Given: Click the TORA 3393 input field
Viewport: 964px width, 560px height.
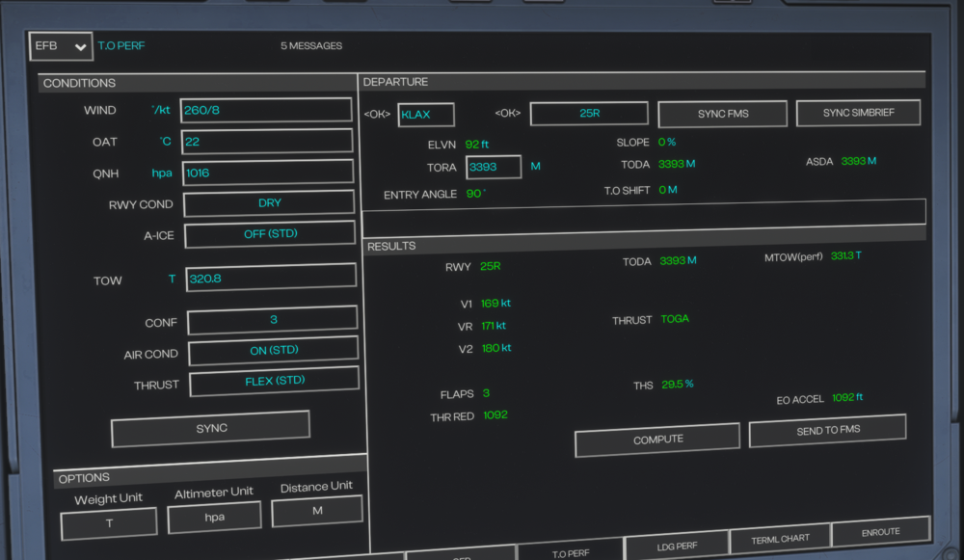Looking at the screenshot, I should (x=494, y=167).
